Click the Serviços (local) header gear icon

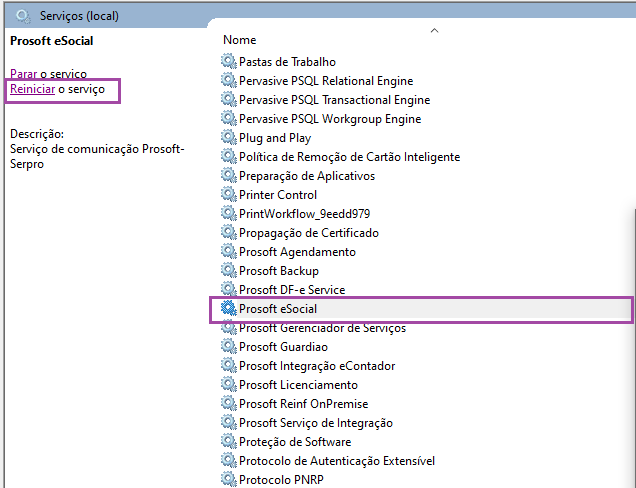click(23, 16)
